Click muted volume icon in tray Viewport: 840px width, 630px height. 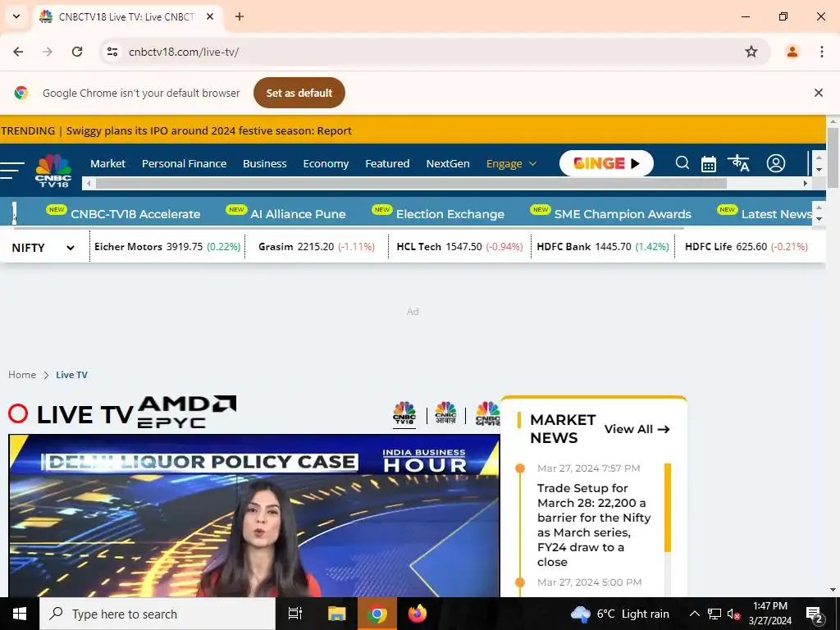point(733,614)
